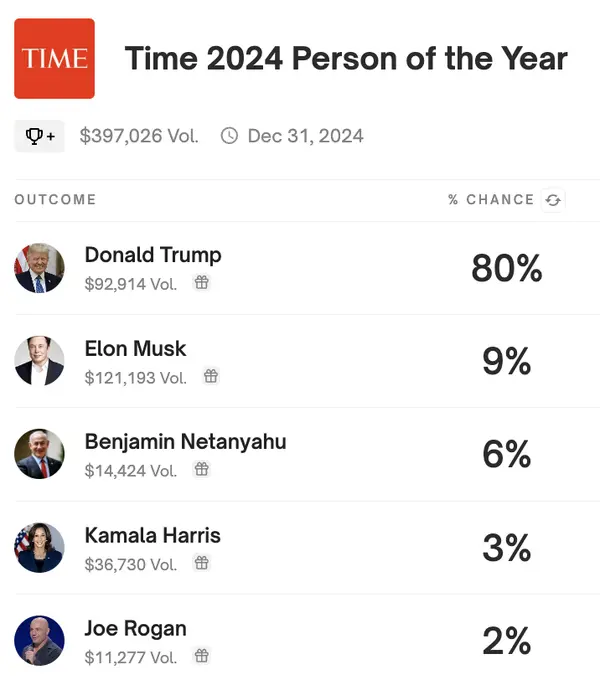Click Joe Rogan's avatar image
Screen dimensions: 600x680
click(x=39, y=641)
